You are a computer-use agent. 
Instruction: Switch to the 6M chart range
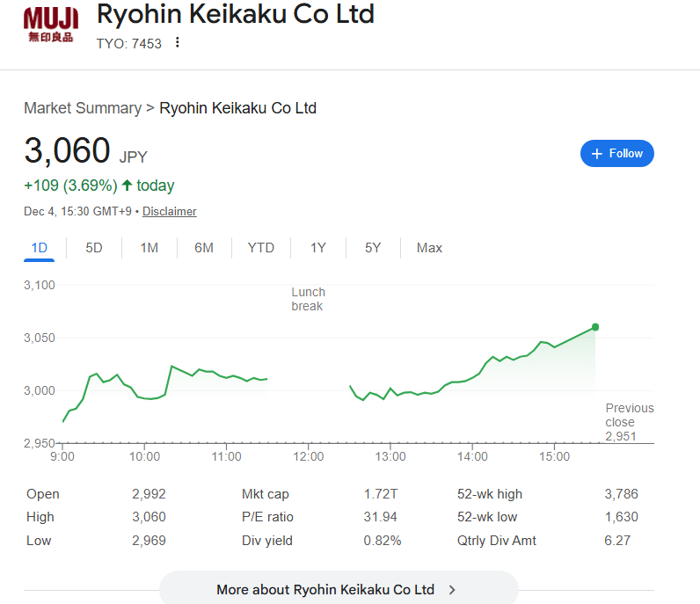[204, 248]
